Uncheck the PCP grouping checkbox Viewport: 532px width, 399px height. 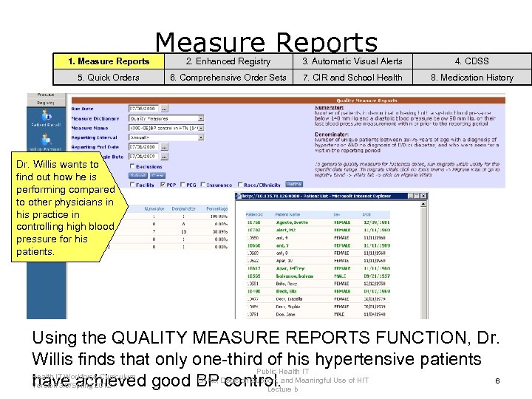163,185
